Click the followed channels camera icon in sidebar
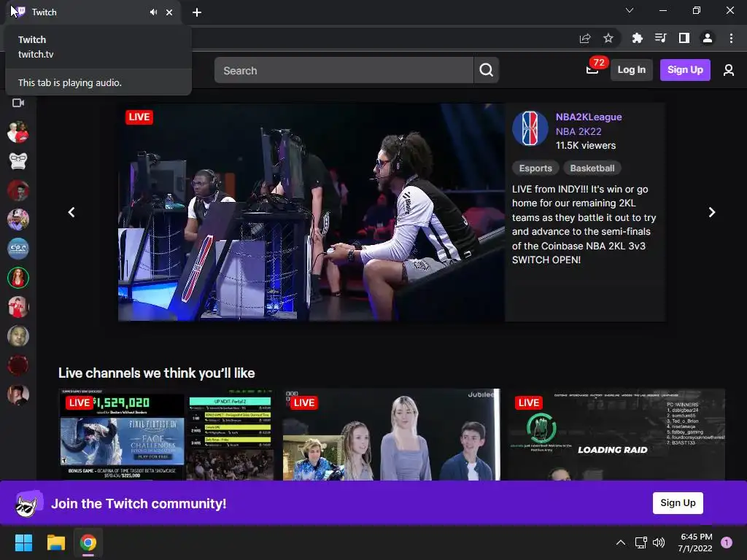This screenshot has width=747, height=560. pos(18,102)
